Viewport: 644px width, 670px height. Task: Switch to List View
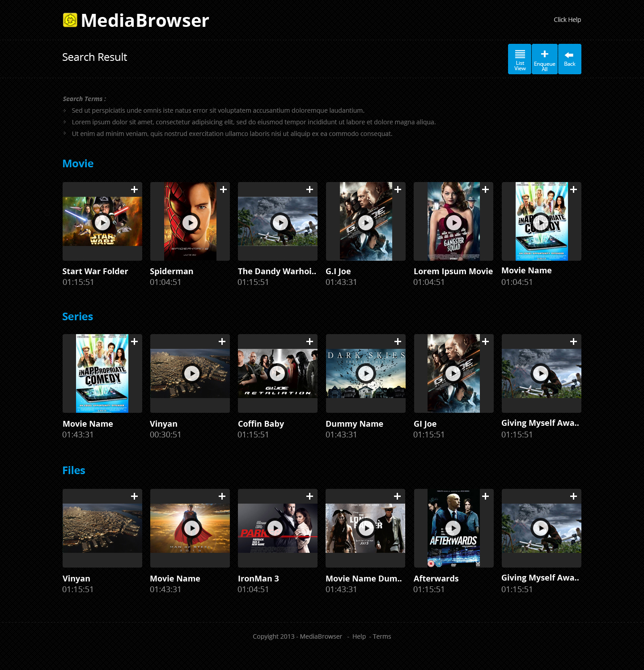click(x=520, y=59)
